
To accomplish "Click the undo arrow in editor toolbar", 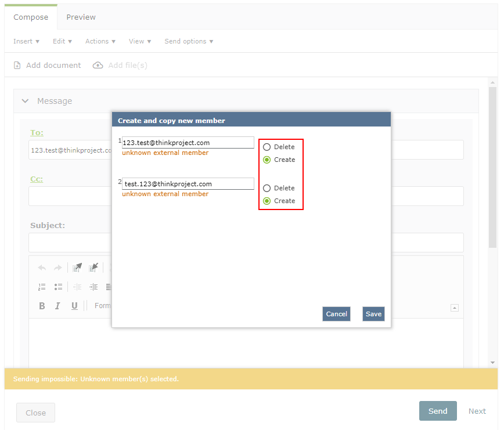I will point(42,268).
